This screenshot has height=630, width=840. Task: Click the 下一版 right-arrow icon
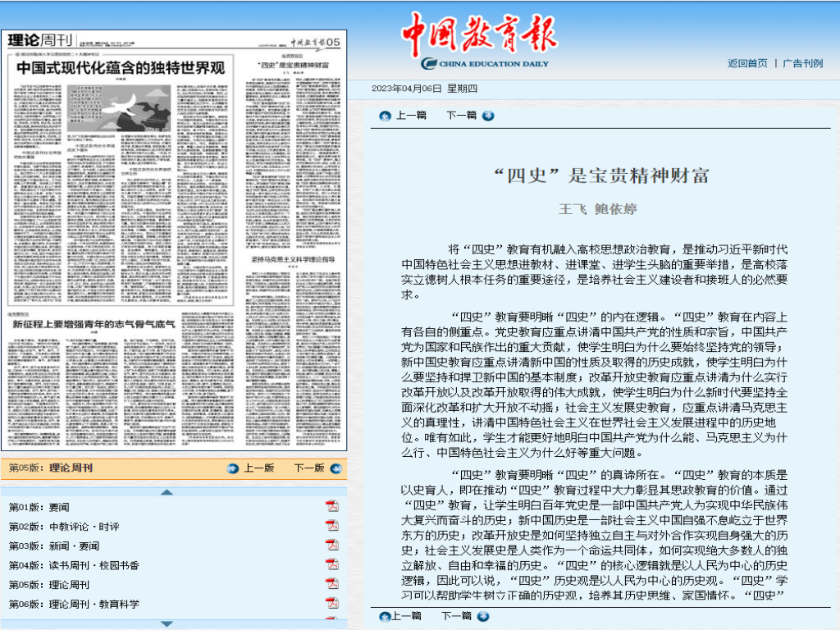click(x=336, y=468)
